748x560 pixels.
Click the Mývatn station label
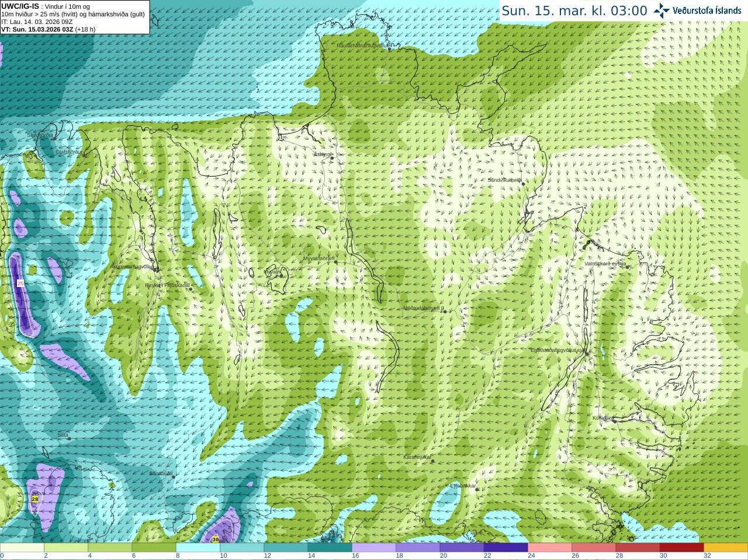tap(273, 272)
